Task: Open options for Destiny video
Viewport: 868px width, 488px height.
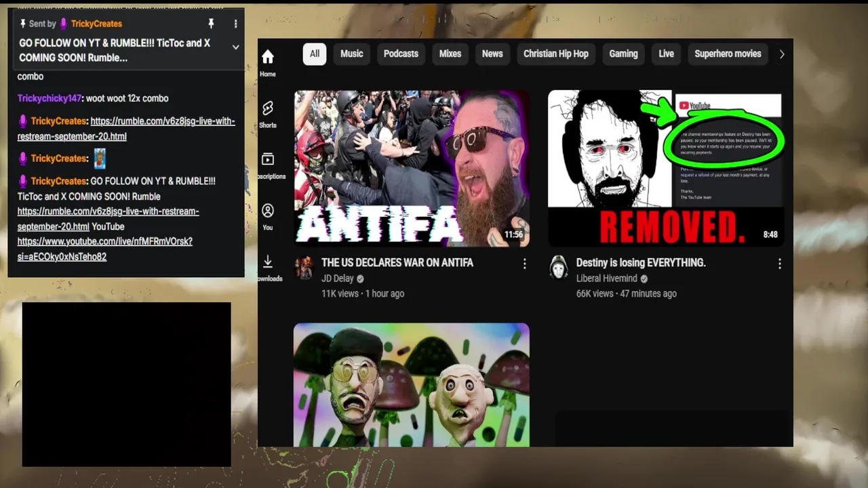Action: click(x=779, y=264)
